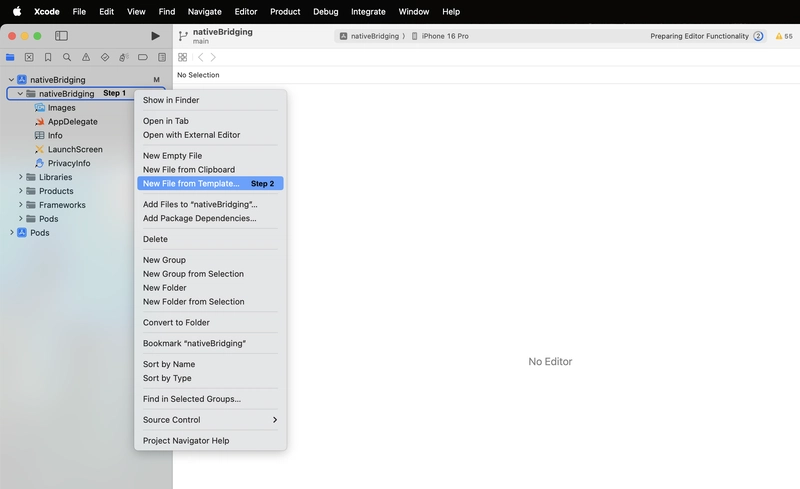Open the File menu

coord(79,11)
